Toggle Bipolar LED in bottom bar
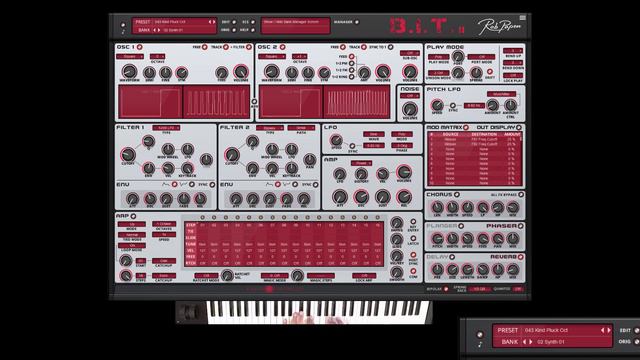The image size is (640, 360). point(446,289)
